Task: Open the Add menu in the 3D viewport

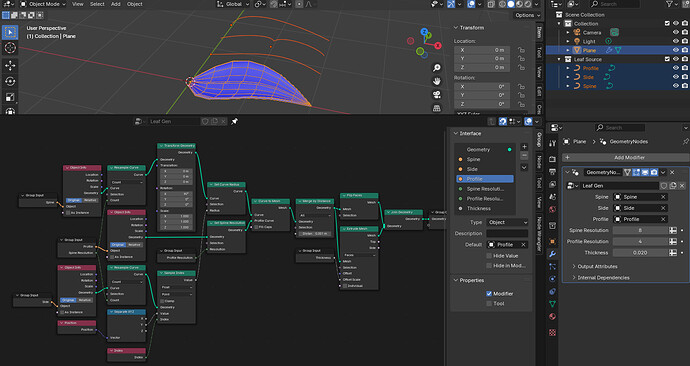Action: point(116,4)
